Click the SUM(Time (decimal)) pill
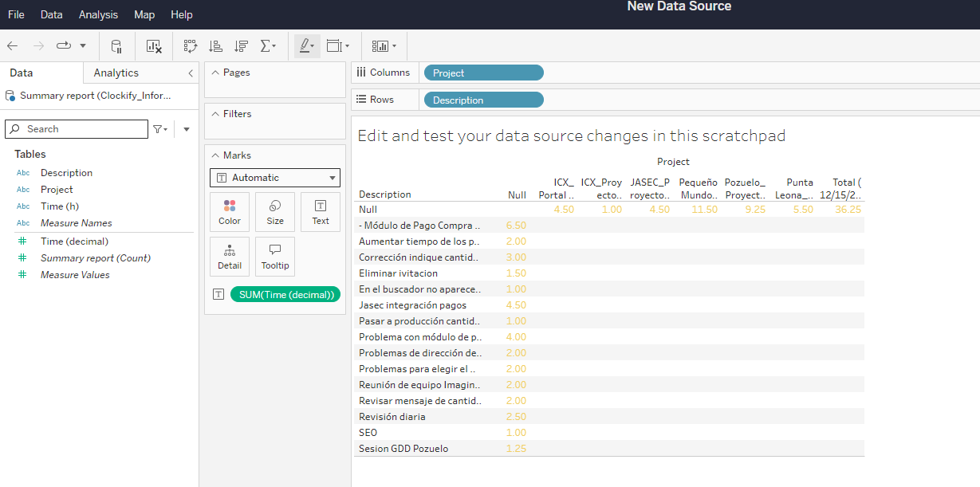Viewport: 980px width, 487px height. (x=285, y=293)
